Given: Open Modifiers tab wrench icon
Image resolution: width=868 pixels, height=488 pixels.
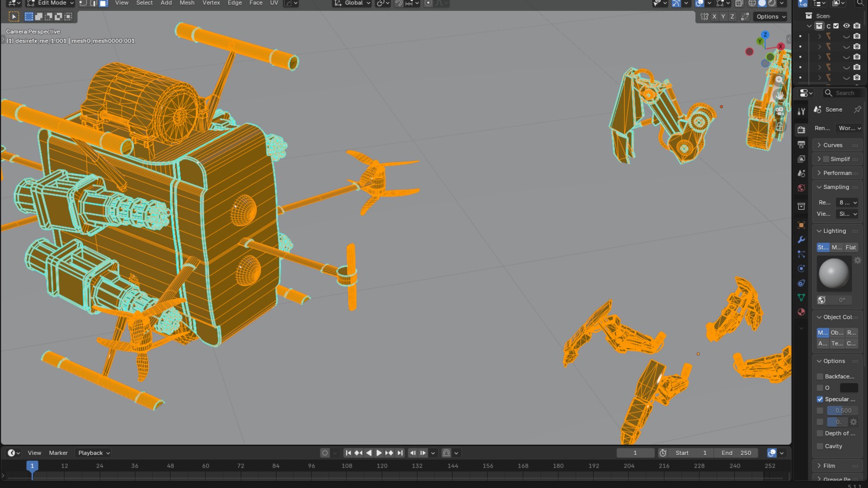Looking at the screenshot, I should [x=801, y=239].
